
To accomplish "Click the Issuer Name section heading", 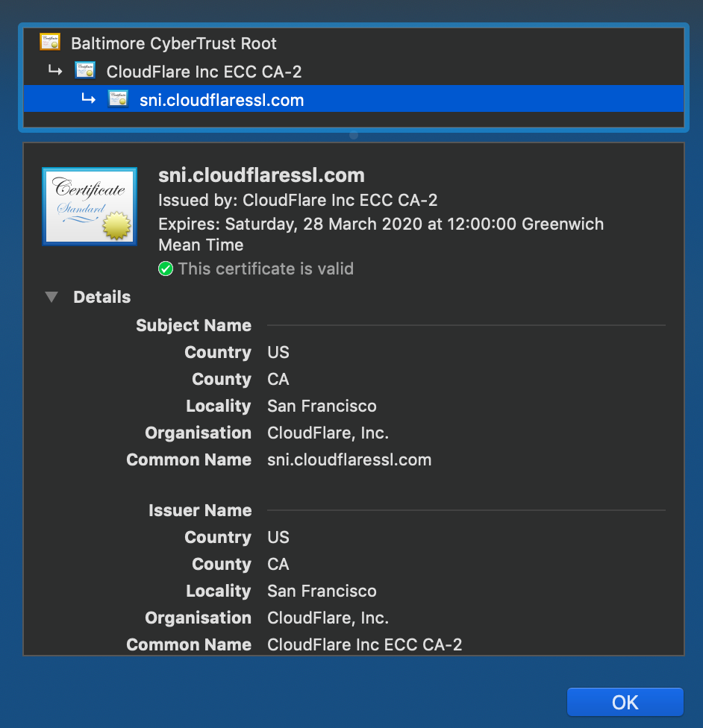I will click(x=200, y=511).
